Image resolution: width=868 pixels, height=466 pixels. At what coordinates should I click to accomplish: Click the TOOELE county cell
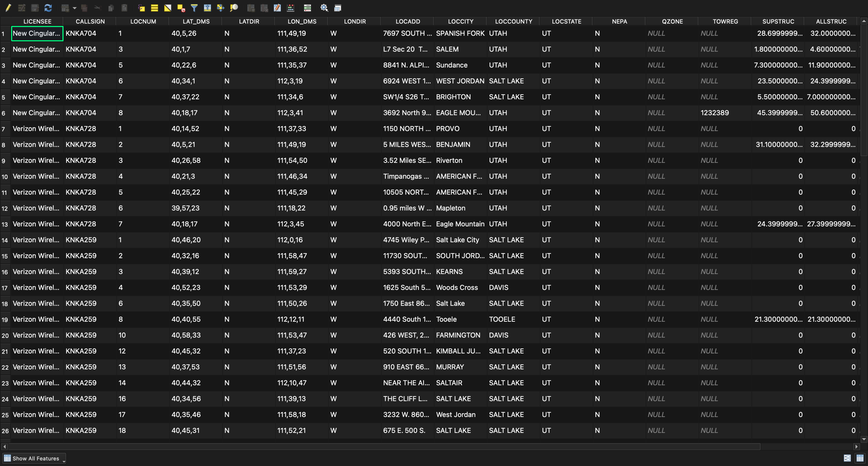pos(513,319)
